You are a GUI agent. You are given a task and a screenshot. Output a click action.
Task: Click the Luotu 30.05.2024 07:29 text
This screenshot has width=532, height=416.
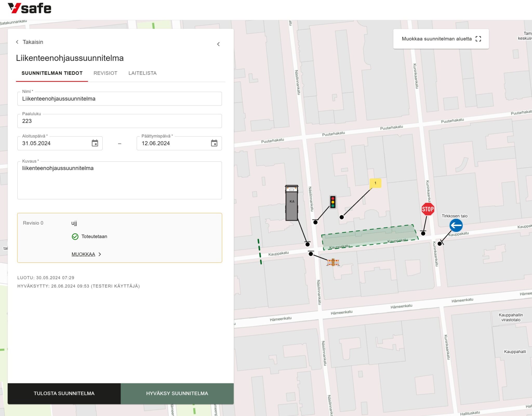(x=46, y=278)
